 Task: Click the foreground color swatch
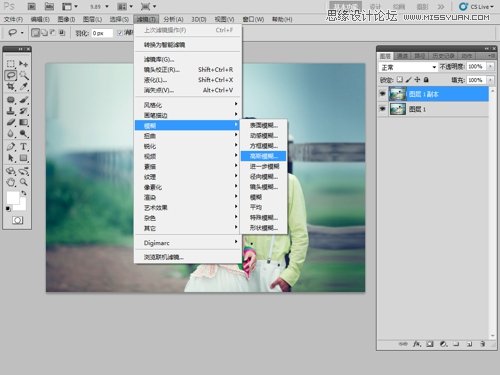pos(13,198)
